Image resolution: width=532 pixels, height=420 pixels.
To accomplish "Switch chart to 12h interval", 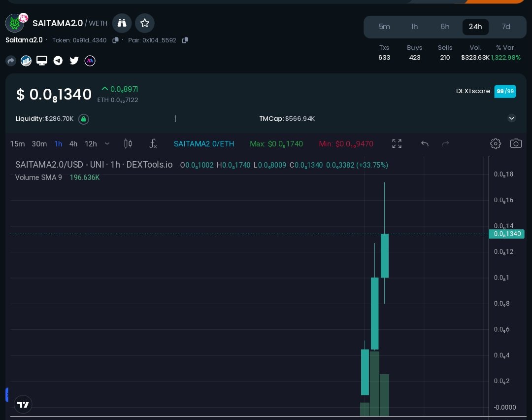I will [91, 144].
